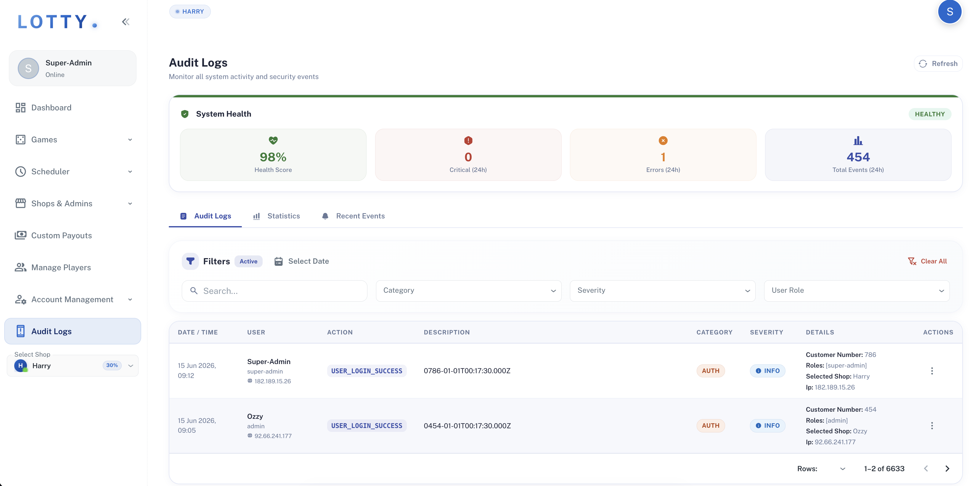The height and width of the screenshot is (486, 980).
Task: Click the Account Management user-gear icon
Action: click(20, 299)
